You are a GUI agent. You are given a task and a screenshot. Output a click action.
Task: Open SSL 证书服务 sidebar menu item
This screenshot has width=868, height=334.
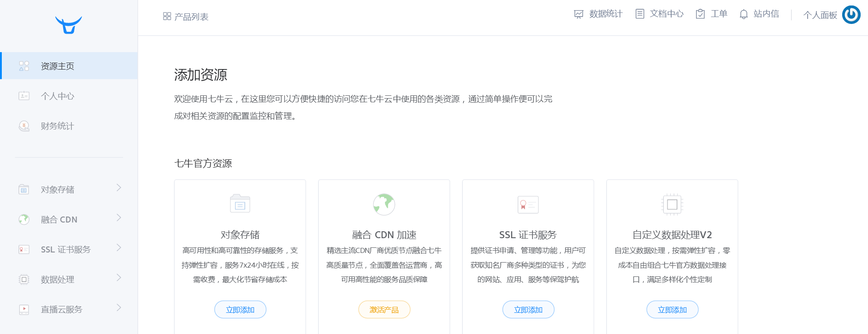tap(69, 249)
